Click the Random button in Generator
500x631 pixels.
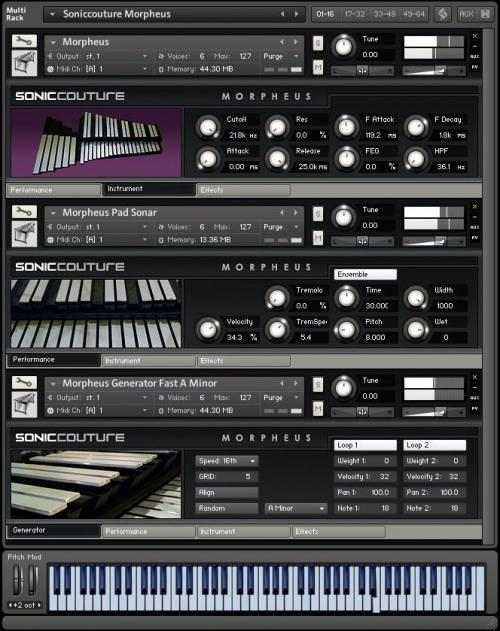227,508
